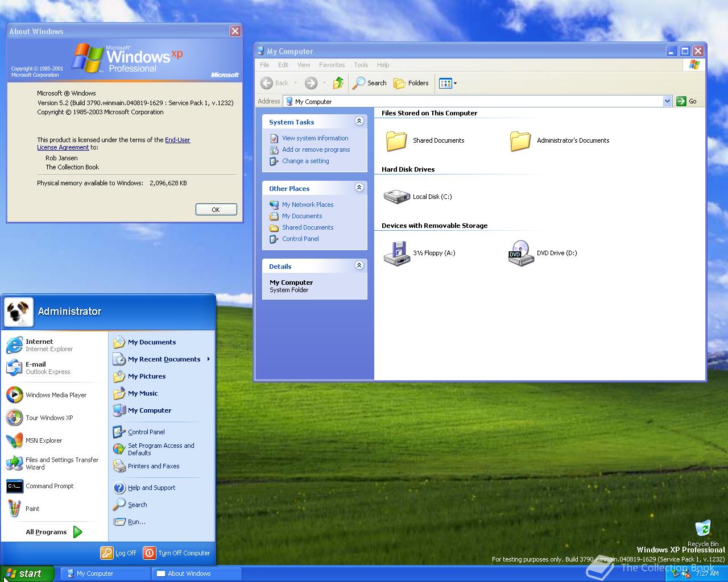Click View system information
728x582 pixels.
[x=315, y=138]
